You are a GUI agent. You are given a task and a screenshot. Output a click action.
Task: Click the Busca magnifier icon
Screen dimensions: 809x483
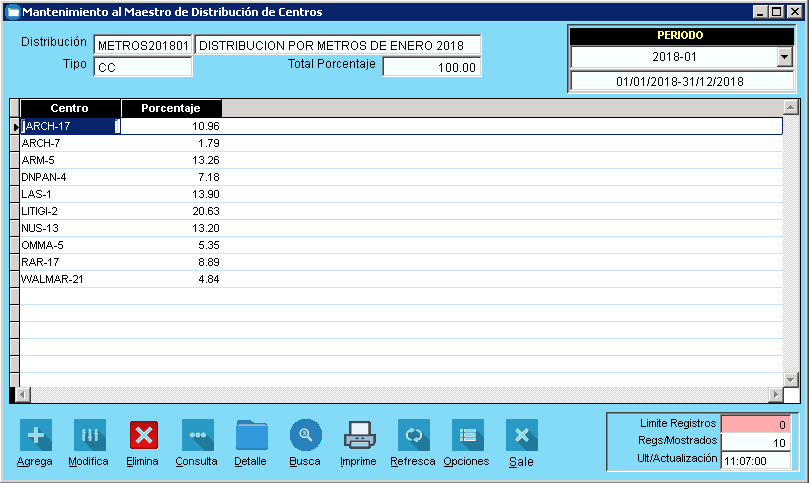pos(305,435)
